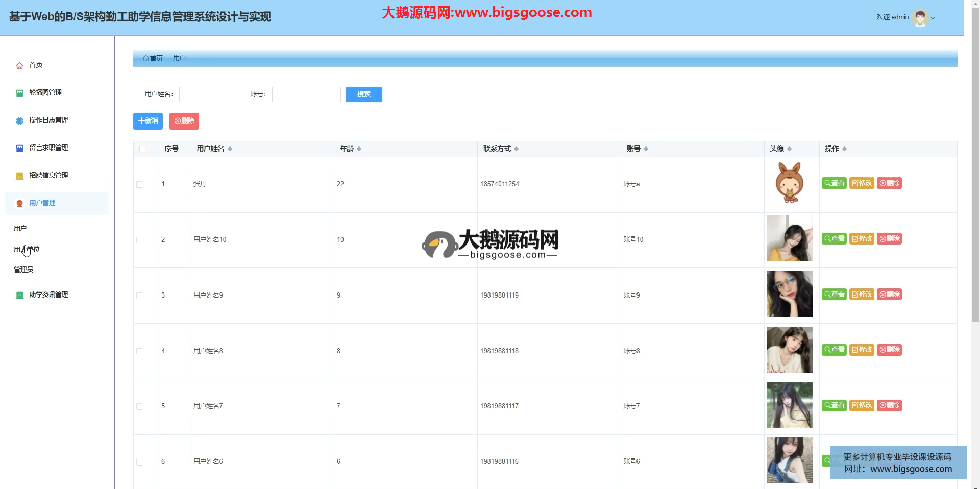The height and width of the screenshot is (489, 980).
Task: Click the 用户姓名 search input field
Action: pyautogui.click(x=213, y=94)
